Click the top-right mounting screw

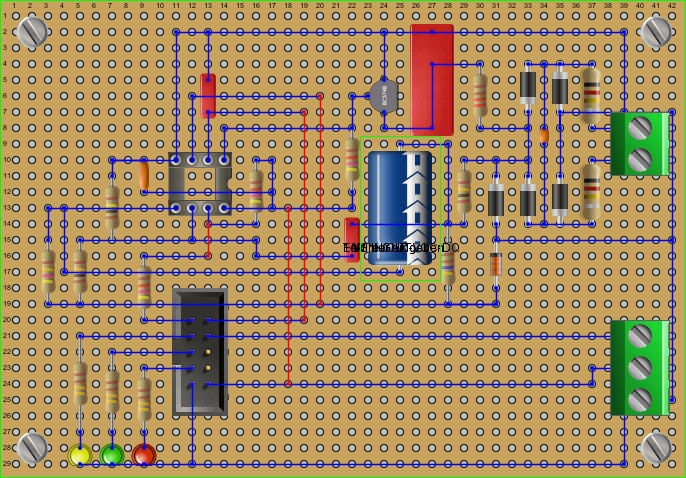656,31
